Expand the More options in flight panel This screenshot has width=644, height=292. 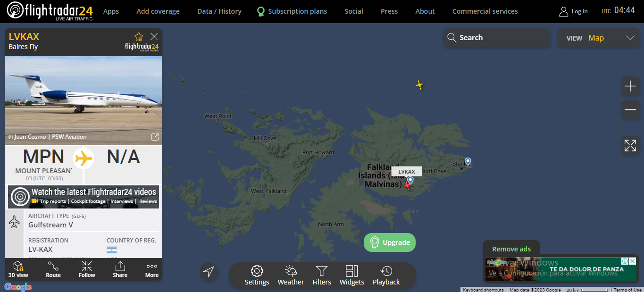click(x=152, y=269)
